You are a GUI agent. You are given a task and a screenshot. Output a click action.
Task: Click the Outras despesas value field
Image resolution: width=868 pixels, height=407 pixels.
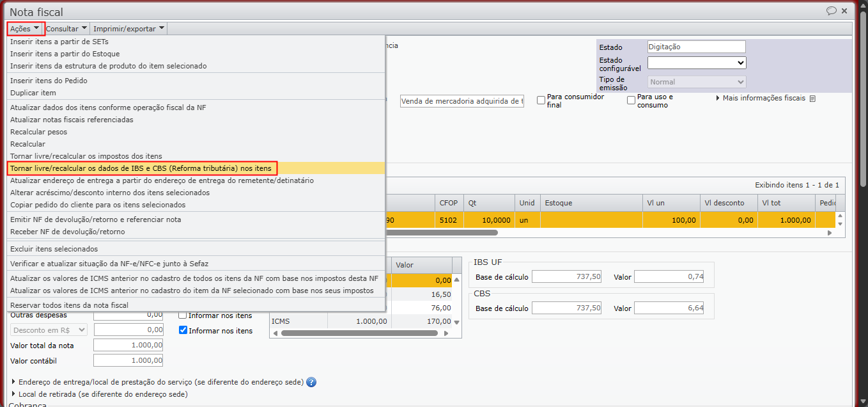click(x=128, y=315)
